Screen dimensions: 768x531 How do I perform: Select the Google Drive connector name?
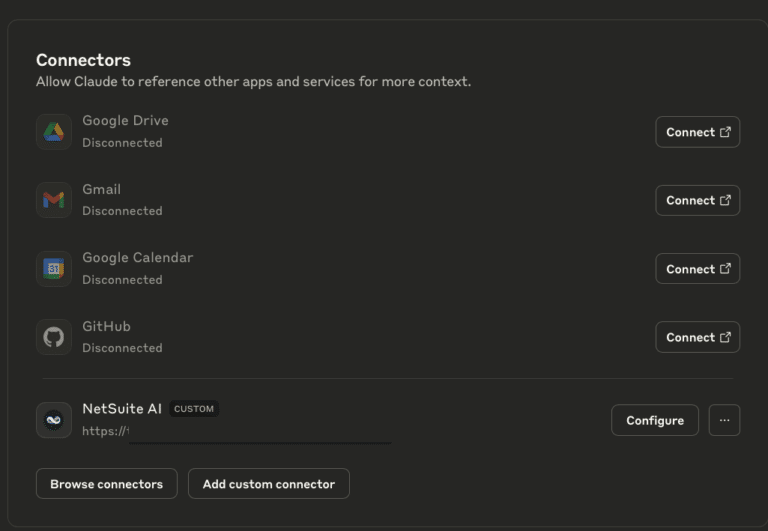click(125, 121)
